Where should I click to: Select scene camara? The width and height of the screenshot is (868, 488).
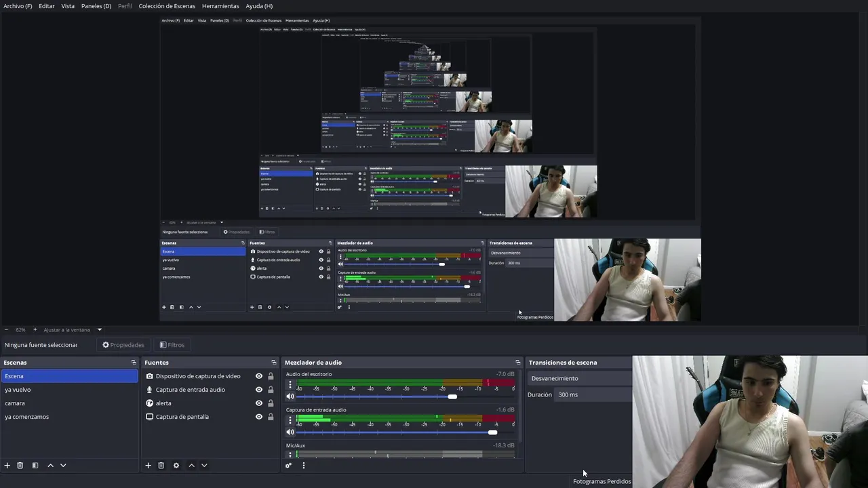[69, 403]
